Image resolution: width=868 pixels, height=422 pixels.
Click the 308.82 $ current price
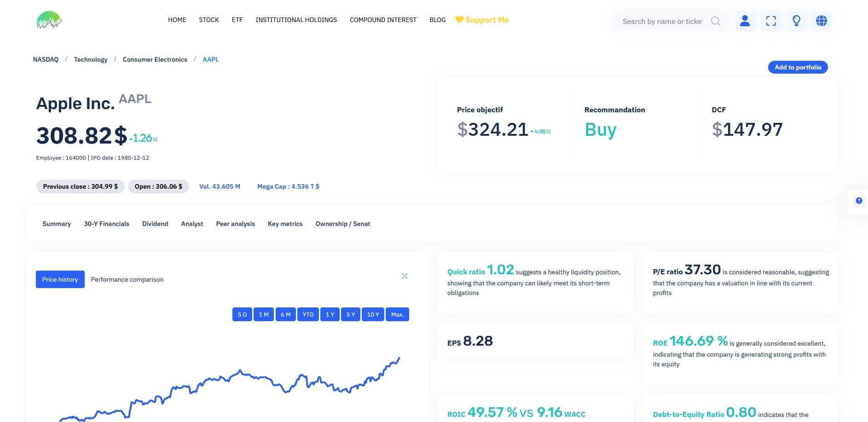(x=81, y=136)
